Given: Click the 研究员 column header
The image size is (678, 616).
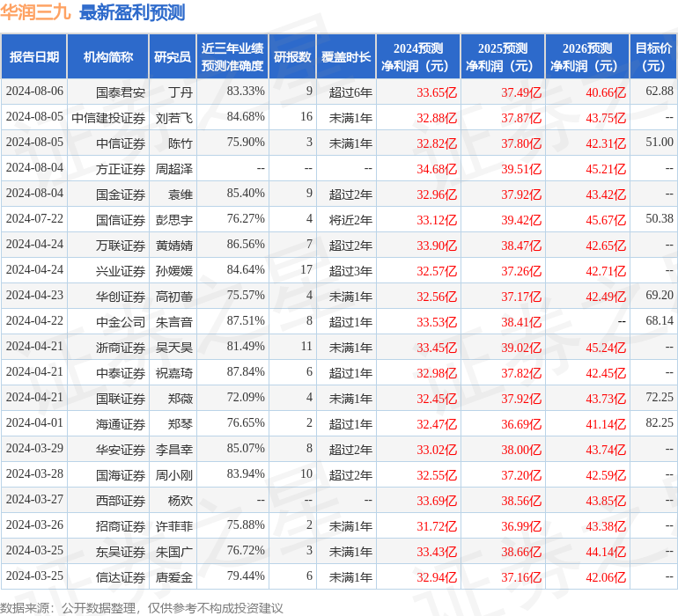Looking at the screenshot, I should pos(173,56).
